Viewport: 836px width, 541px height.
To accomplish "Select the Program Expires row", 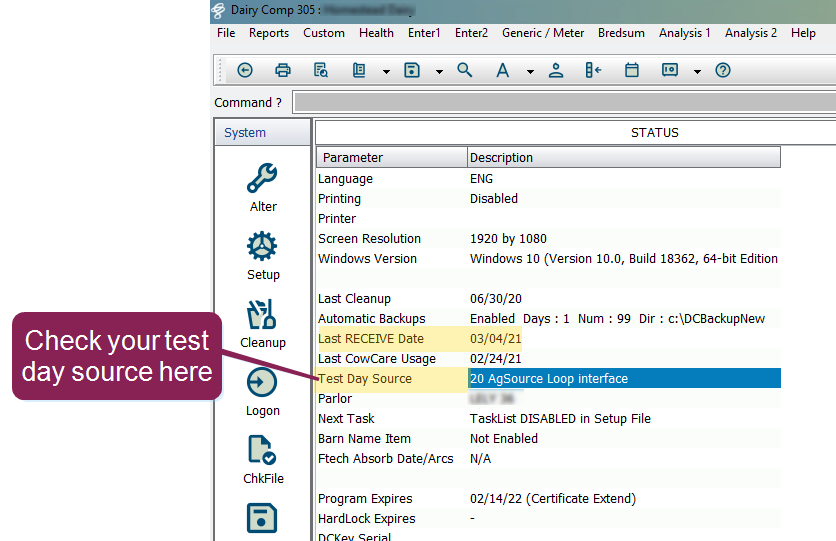I will click(x=549, y=499).
